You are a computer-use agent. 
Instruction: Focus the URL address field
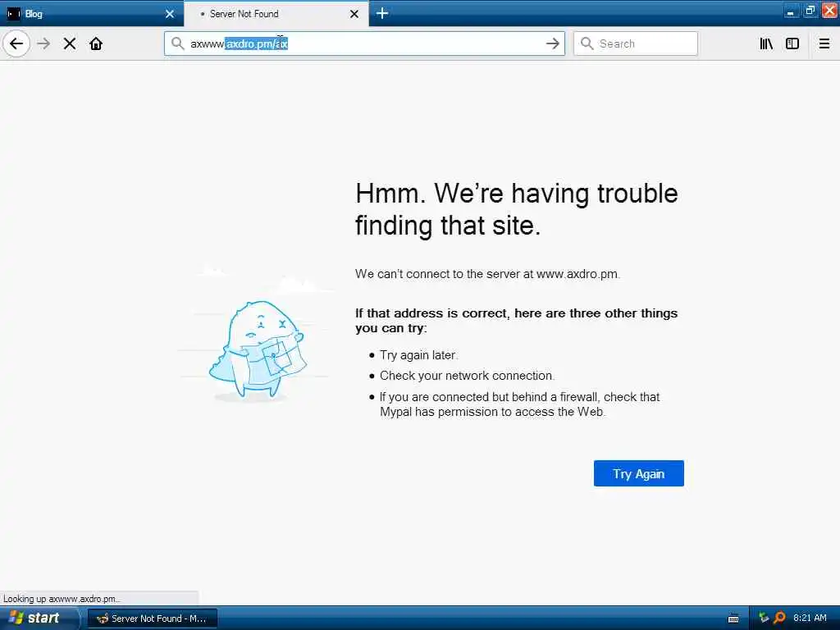[x=364, y=43]
